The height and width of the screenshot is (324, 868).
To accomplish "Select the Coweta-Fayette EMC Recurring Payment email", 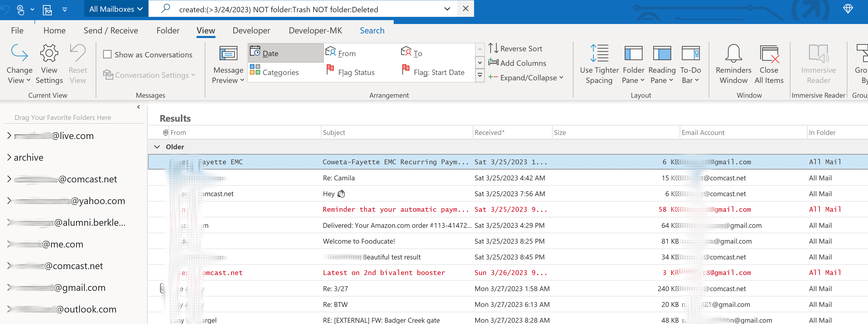I will coord(508,162).
